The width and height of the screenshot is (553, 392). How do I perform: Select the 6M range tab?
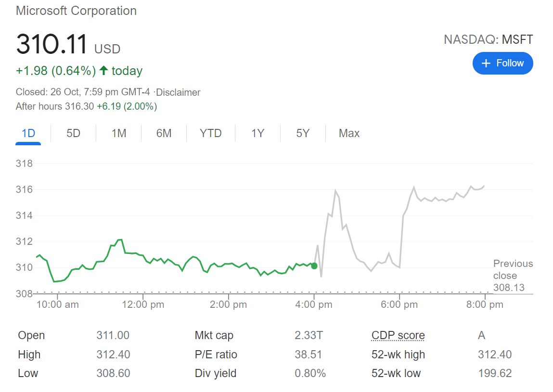(x=164, y=133)
